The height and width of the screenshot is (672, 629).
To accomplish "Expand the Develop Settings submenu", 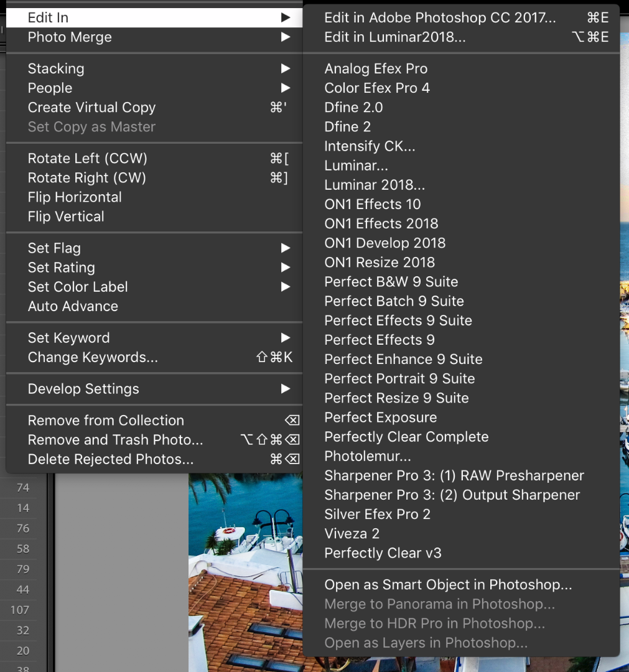I will pyautogui.click(x=83, y=389).
